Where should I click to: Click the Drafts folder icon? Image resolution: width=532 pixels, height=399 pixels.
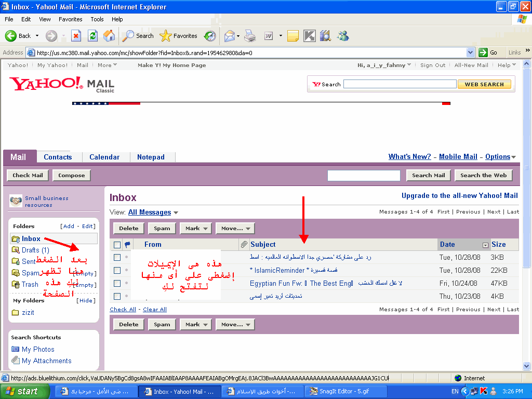(16, 250)
